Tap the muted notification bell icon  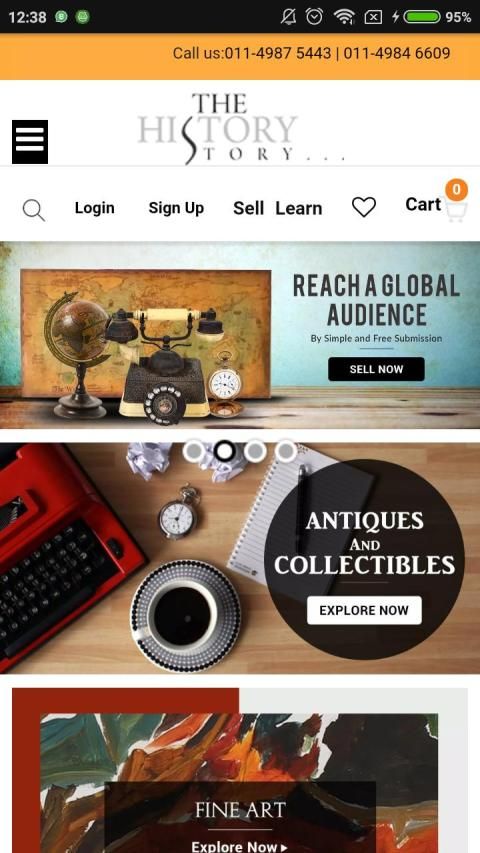288,17
